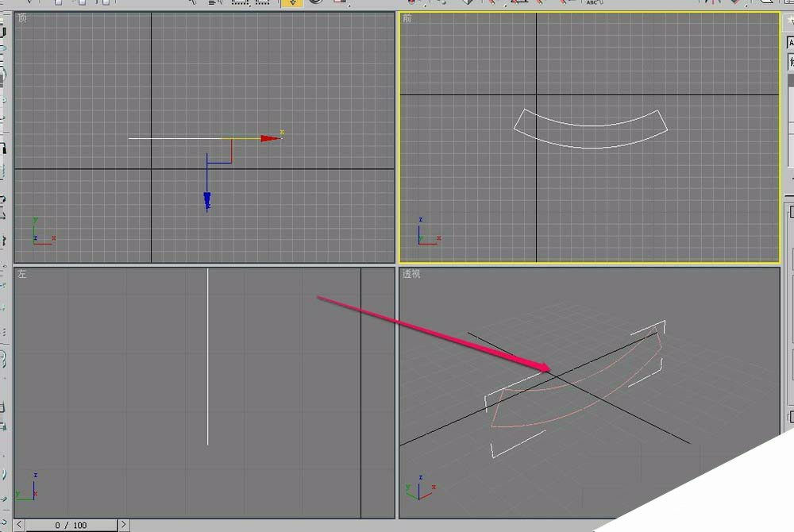Click the Front viewport label
The image size is (794, 532).
(x=407, y=17)
